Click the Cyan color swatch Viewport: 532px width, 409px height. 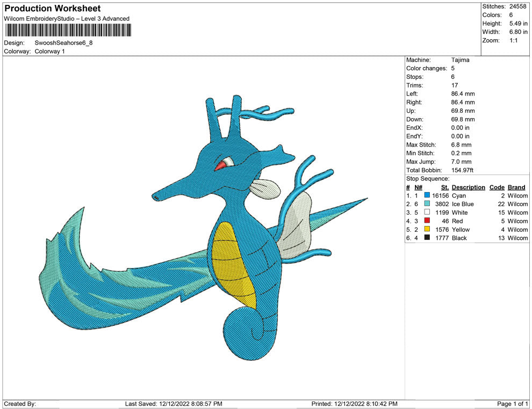pyautogui.click(x=427, y=196)
